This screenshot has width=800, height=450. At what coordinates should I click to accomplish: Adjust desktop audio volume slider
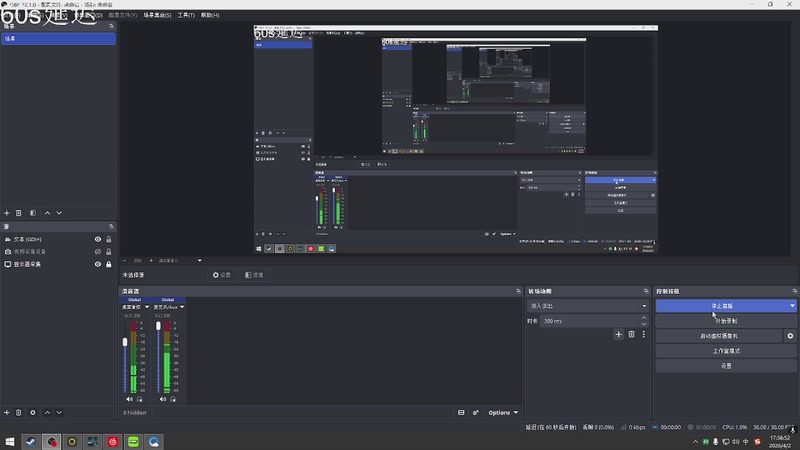tap(125, 342)
